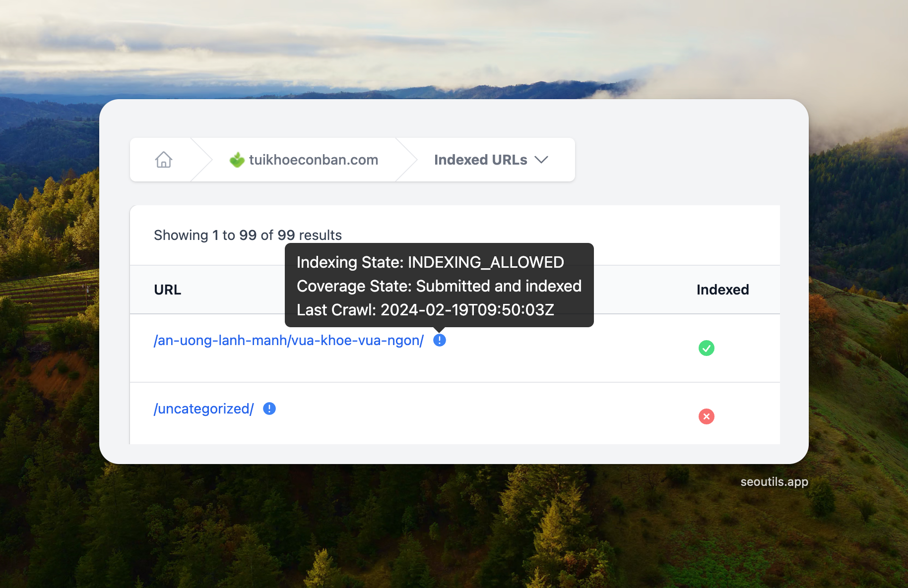Click the breadcrumb separator after the home icon

(x=202, y=160)
